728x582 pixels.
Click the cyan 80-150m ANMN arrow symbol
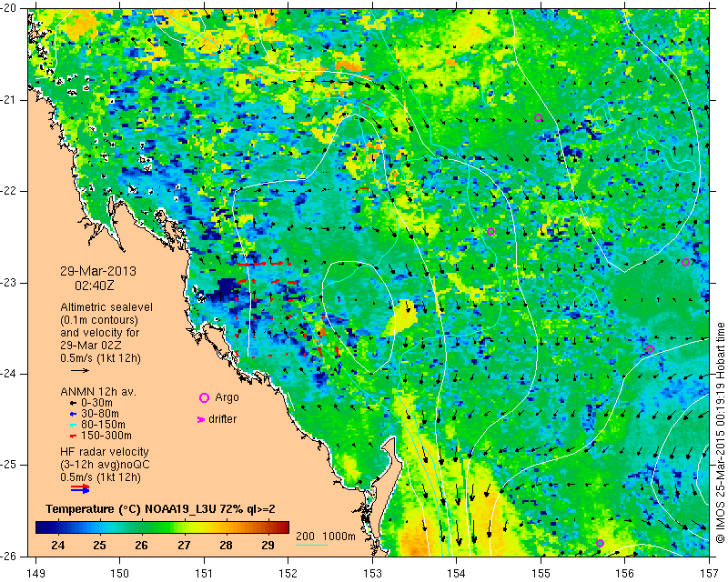[x=73, y=425]
